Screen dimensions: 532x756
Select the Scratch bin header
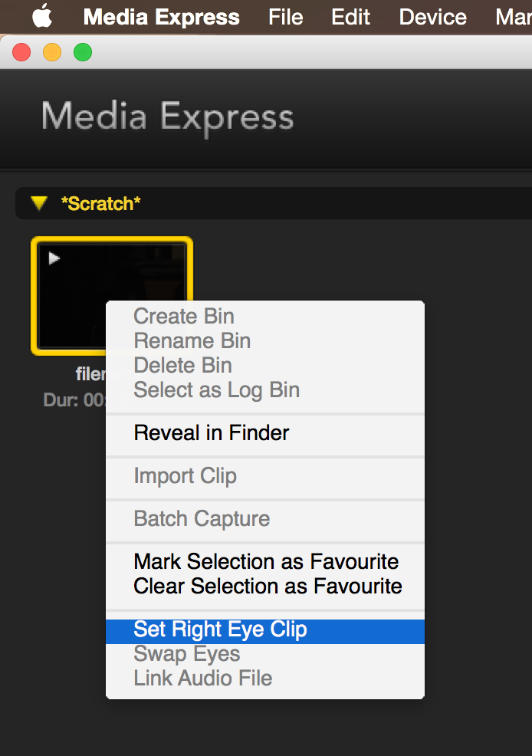click(274, 203)
